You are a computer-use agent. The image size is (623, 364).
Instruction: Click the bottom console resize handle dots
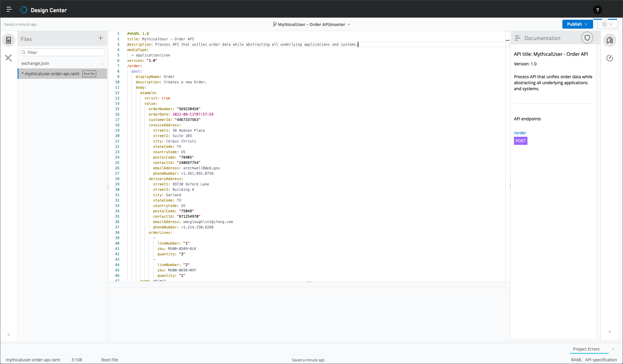pyautogui.click(x=309, y=282)
